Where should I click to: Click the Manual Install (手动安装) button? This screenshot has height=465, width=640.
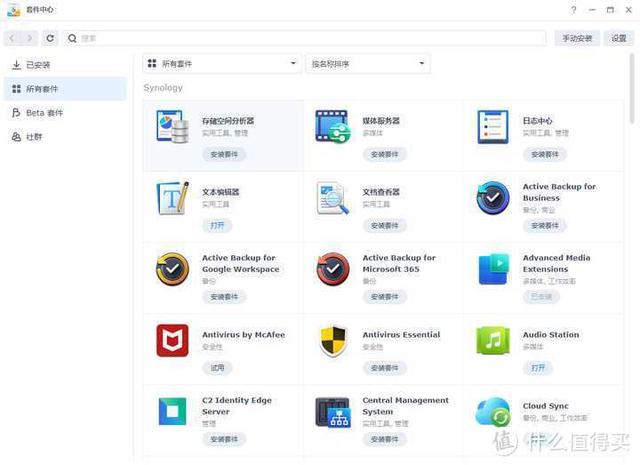[x=577, y=38]
